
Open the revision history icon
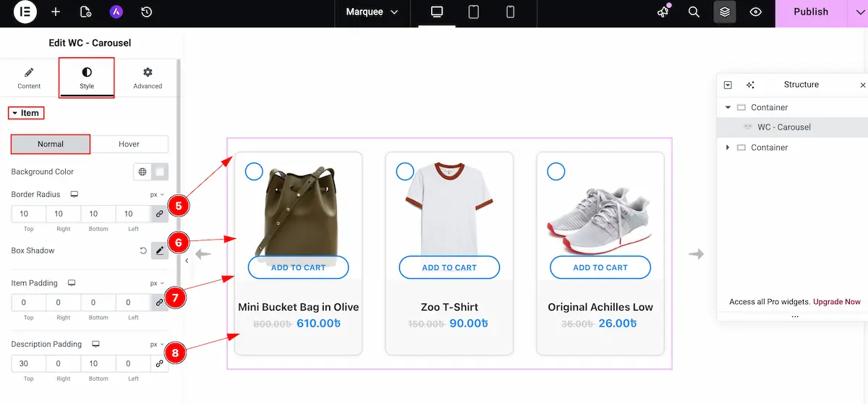pyautogui.click(x=147, y=12)
